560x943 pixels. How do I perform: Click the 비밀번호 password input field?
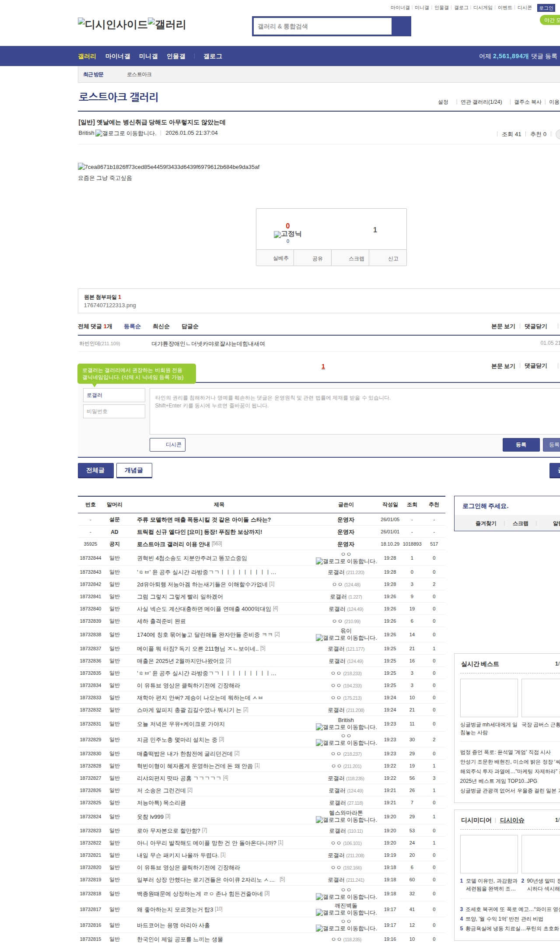(x=114, y=411)
